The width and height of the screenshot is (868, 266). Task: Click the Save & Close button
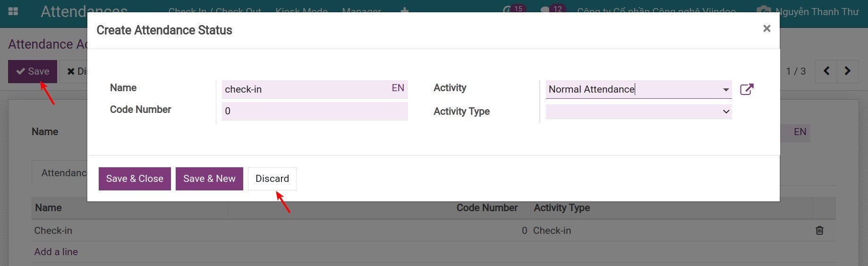coord(135,179)
